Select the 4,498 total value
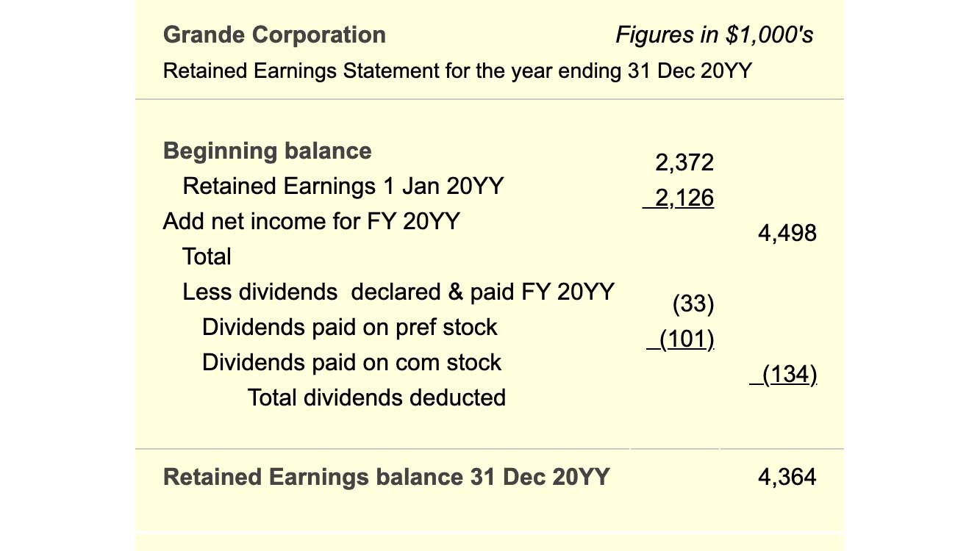This screenshot has width=980, height=551. pos(787,233)
